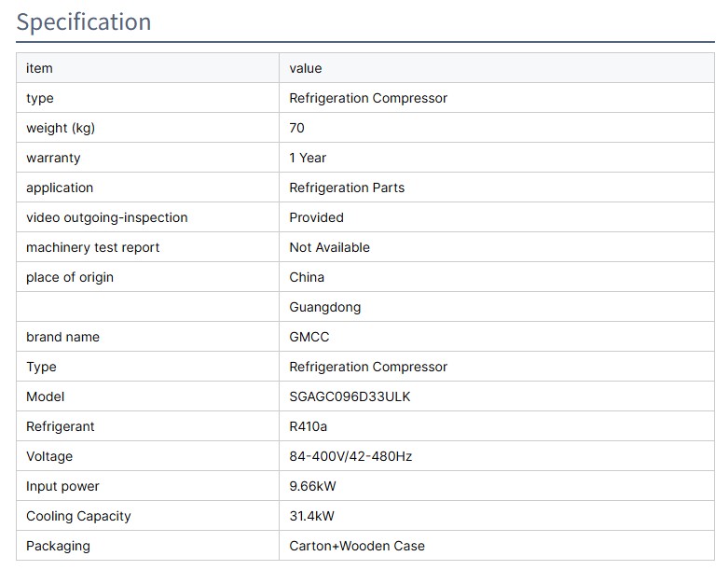Image resolution: width=728 pixels, height=570 pixels.
Task: Click the Specification heading
Action: [84, 22]
